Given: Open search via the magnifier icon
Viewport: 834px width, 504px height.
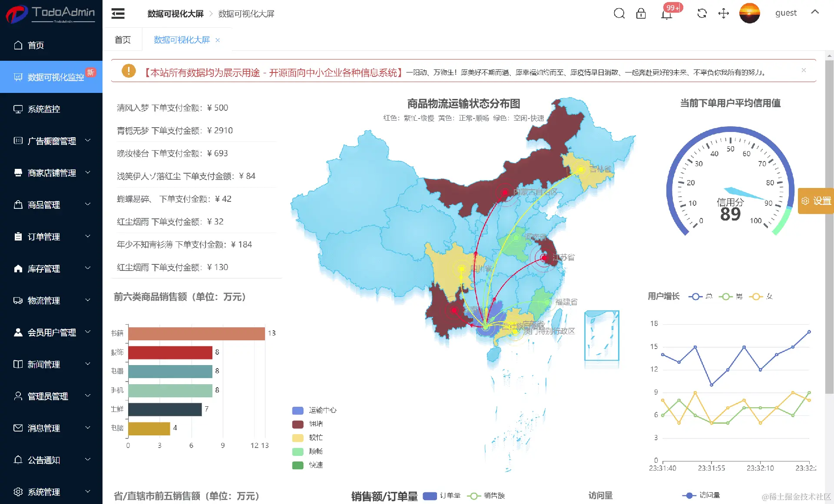Looking at the screenshot, I should click(619, 13).
